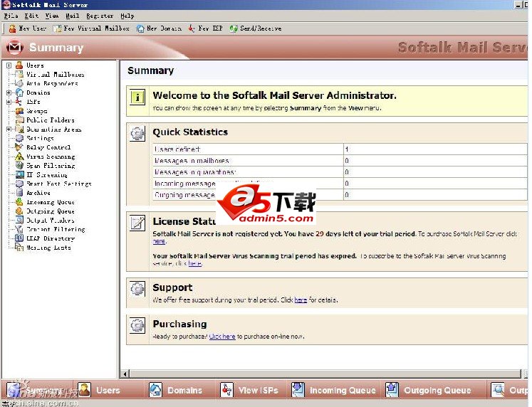This screenshot has height=407, width=532.
Task: Click 'here' link to purchase Softalk license
Action: 159,241
